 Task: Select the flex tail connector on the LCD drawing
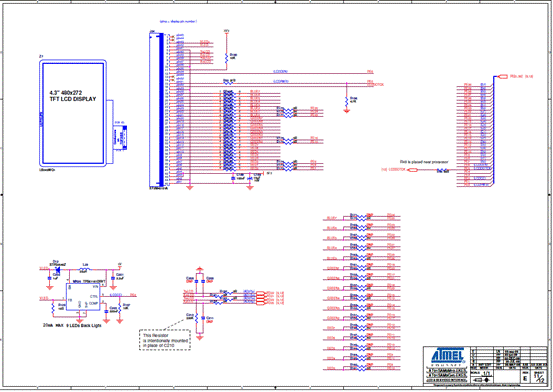tap(120, 138)
